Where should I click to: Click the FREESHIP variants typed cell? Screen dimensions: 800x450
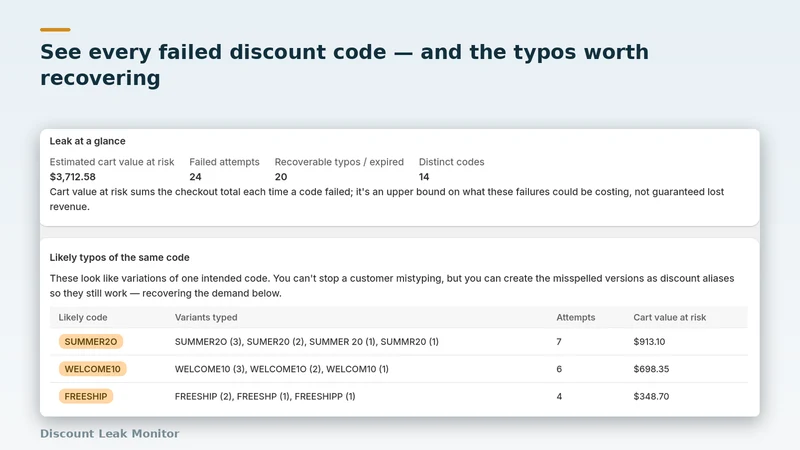coord(265,396)
